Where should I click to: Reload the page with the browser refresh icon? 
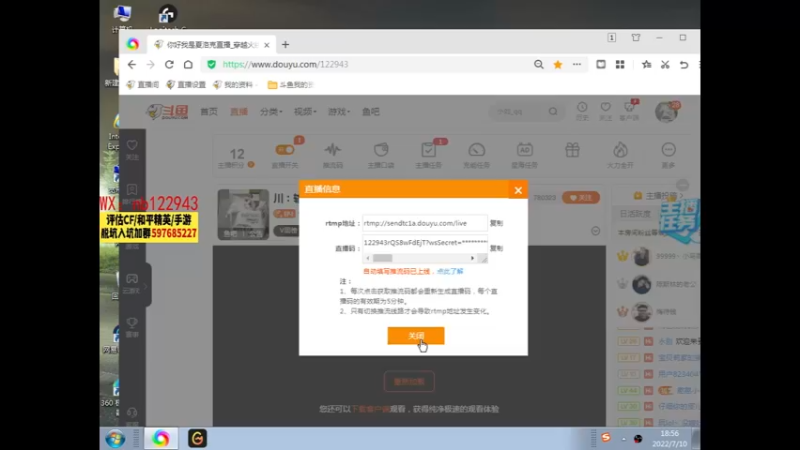pos(169,64)
